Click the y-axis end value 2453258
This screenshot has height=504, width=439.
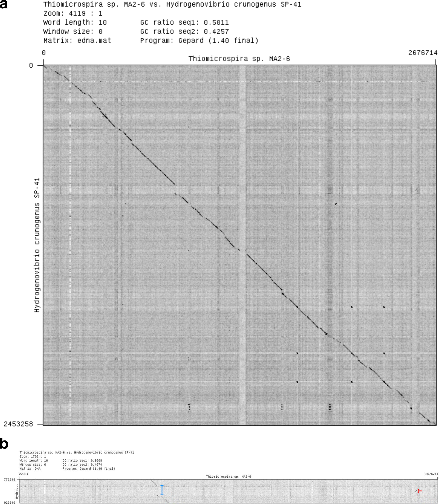pyautogui.click(x=18, y=424)
